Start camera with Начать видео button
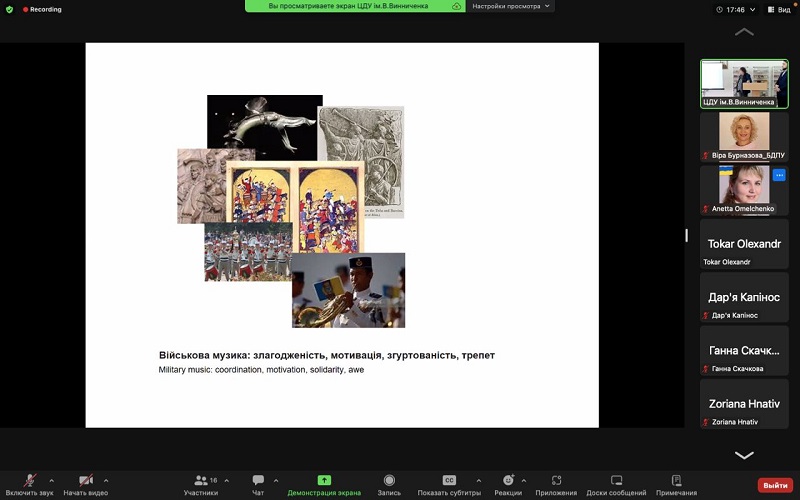Image resolution: width=800 pixels, height=500 pixels. [86, 485]
